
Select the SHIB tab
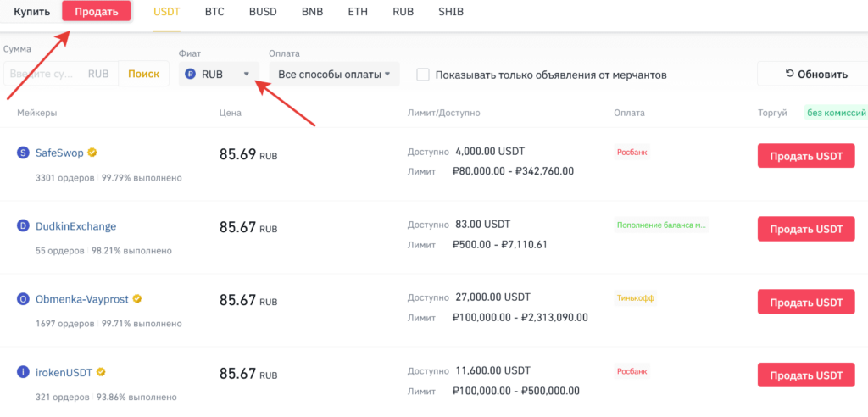[x=451, y=13]
